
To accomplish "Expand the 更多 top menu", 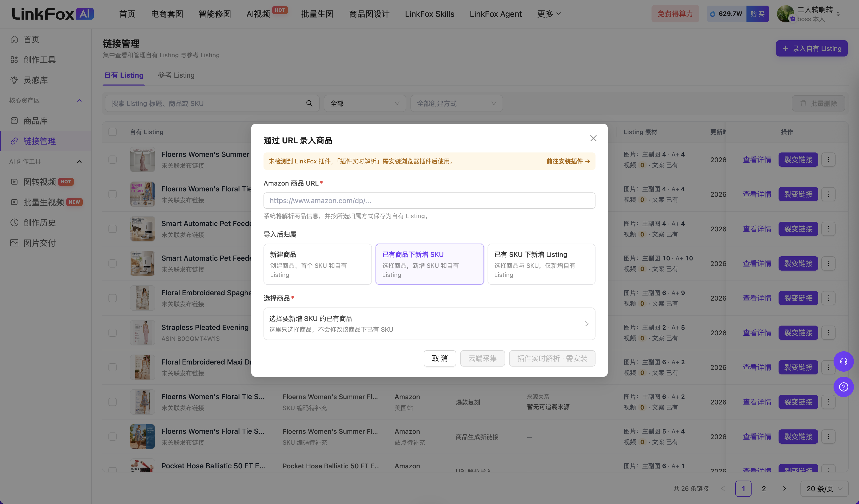I will coord(549,14).
